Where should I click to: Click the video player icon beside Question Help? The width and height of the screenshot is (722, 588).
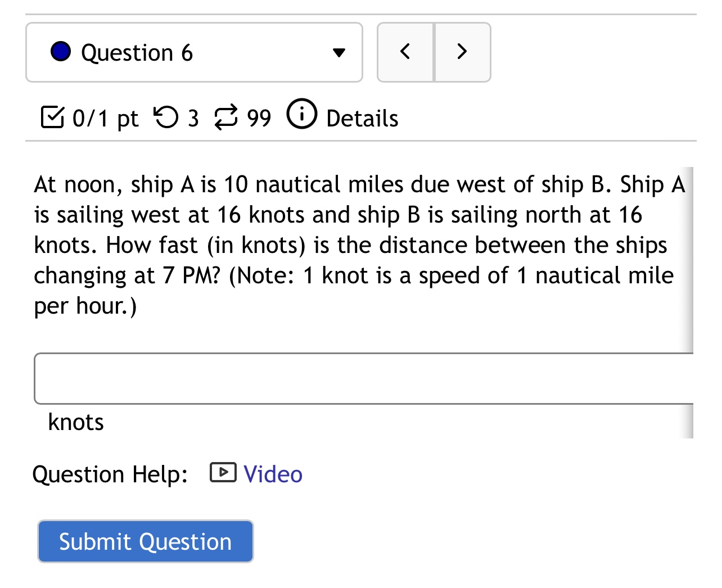[x=222, y=473]
